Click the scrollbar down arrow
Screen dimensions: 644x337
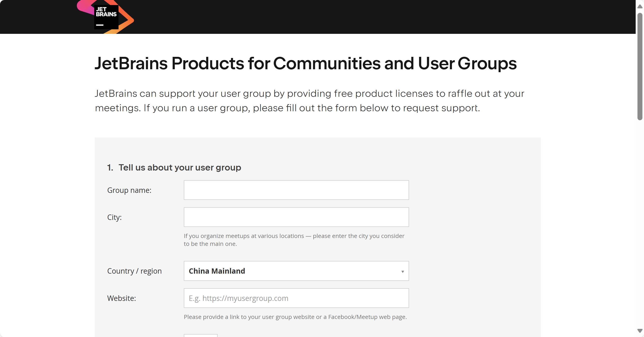tap(640, 331)
